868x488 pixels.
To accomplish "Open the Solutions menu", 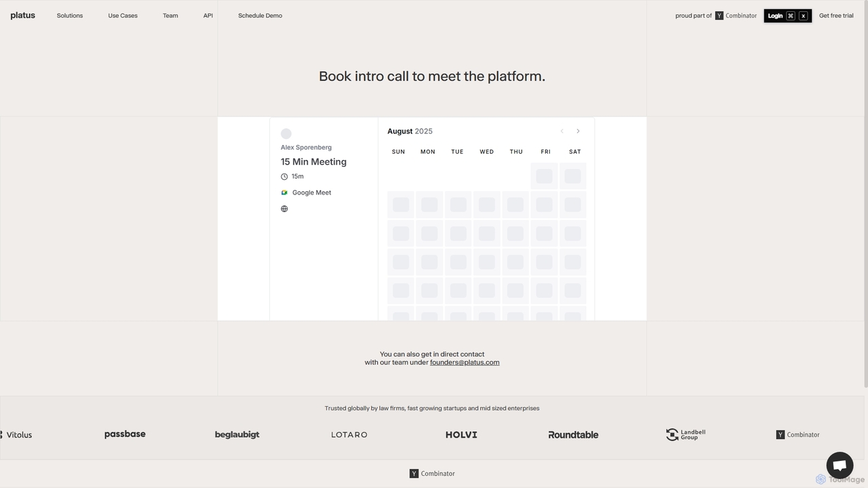I will click(x=70, y=16).
